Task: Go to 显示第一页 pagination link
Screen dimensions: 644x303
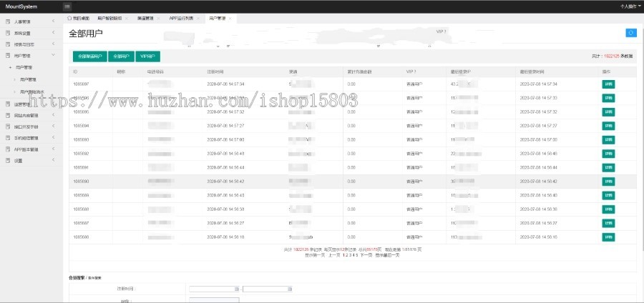Action: [x=315, y=255]
